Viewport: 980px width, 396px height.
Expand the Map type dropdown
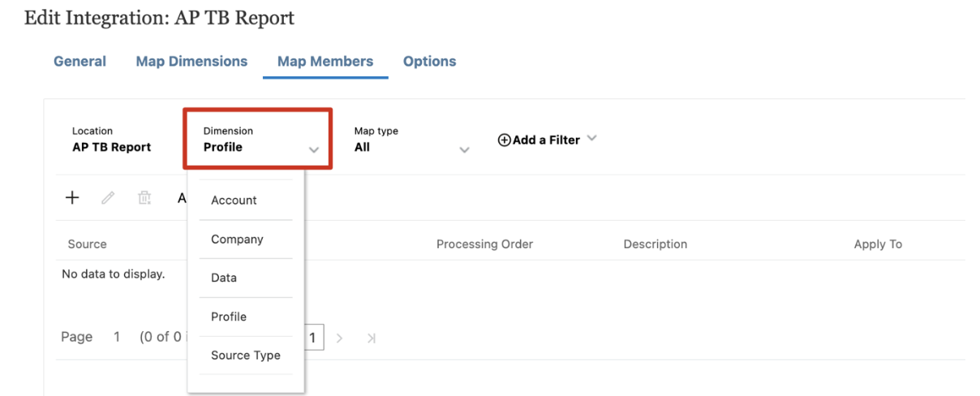point(464,149)
